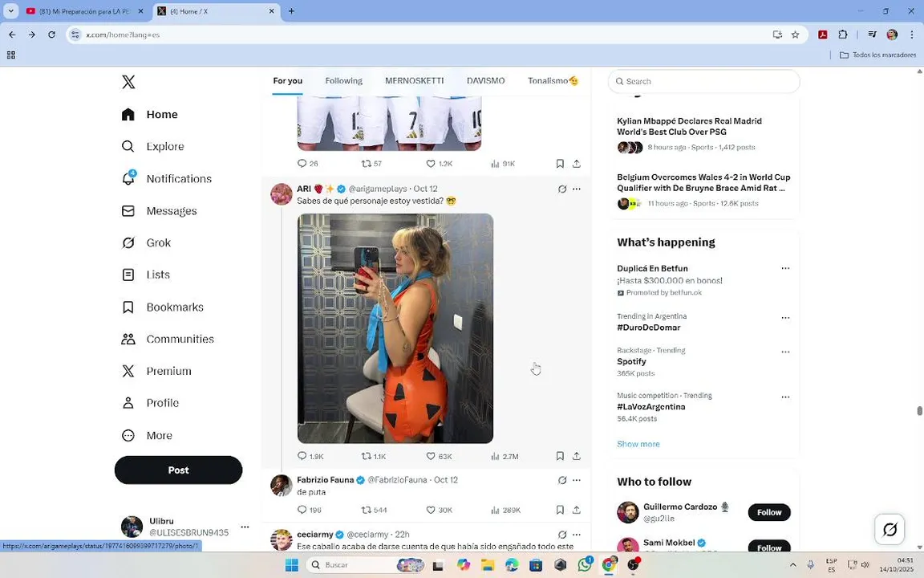Open Chrome extensions puzzle icon
This screenshot has width=924, height=578.
843,35
